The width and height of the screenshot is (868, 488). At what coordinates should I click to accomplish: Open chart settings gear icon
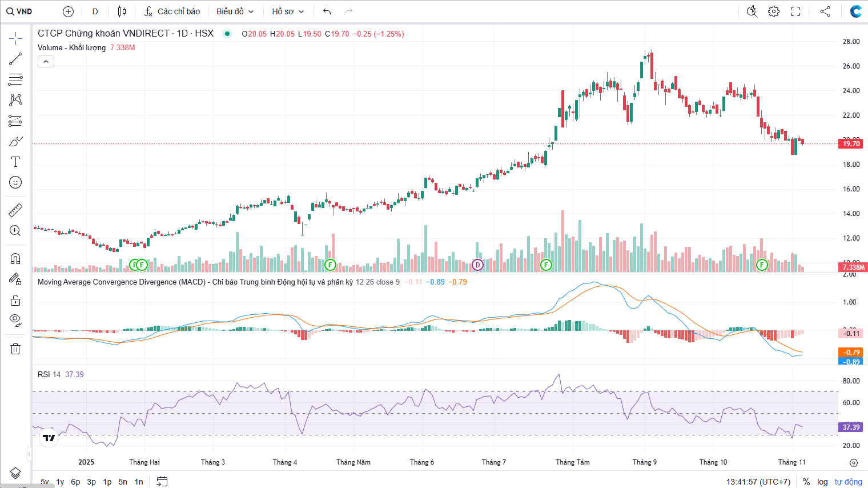point(774,11)
